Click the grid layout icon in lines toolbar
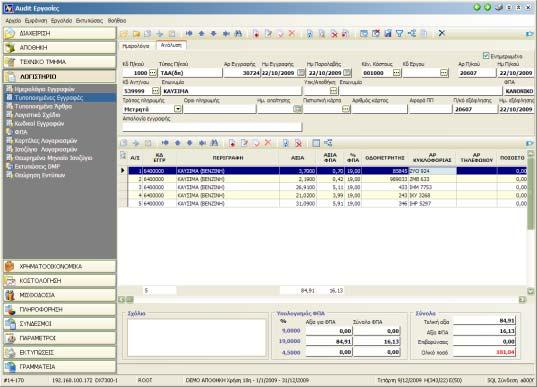The height and width of the screenshot is (387, 537). pos(316,143)
